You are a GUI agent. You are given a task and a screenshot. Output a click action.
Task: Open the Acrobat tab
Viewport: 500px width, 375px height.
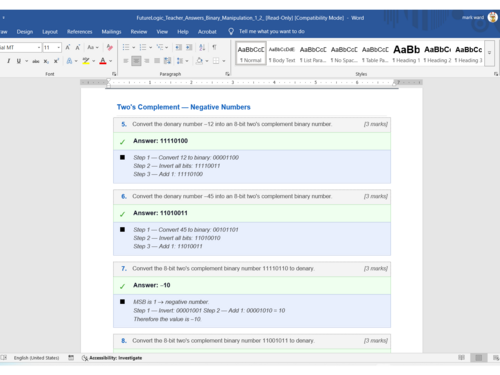[207, 32]
